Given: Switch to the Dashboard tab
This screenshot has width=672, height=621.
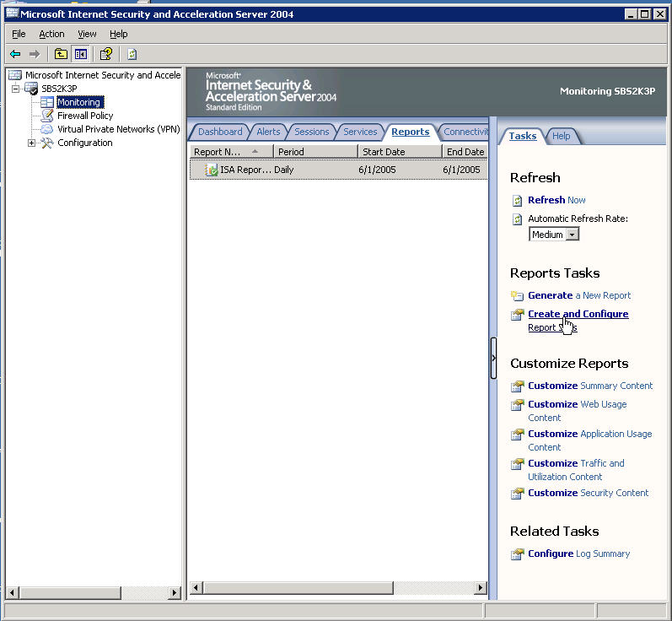Looking at the screenshot, I should click(x=220, y=132).
